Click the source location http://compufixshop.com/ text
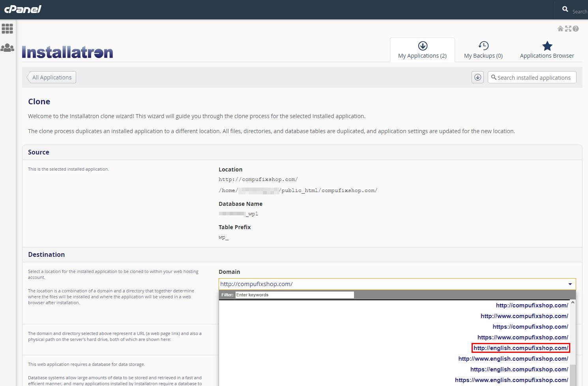Image resolution: width=588 pixels, height=386 pixels. [x=258, y=179]
